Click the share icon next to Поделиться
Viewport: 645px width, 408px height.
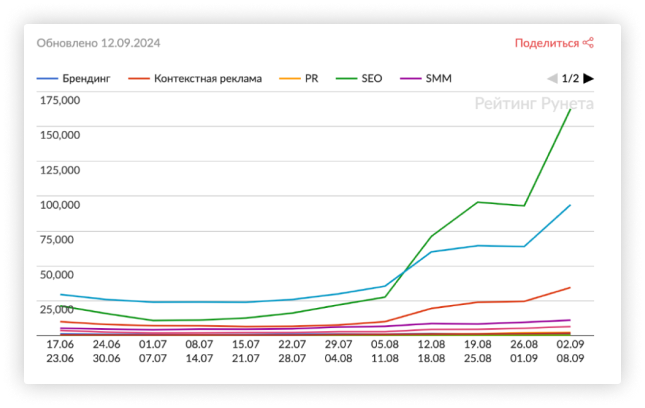tap(589, 43)
